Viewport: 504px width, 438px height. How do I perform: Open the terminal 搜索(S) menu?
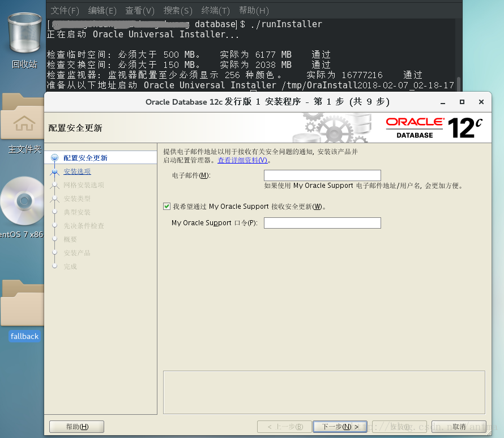[x=178, y=11]
